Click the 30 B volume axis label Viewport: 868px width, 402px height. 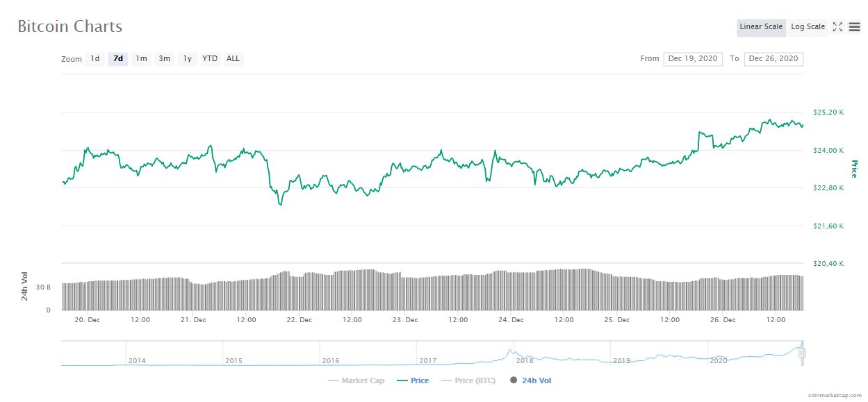pyautogui.click(x=44, y=287)
